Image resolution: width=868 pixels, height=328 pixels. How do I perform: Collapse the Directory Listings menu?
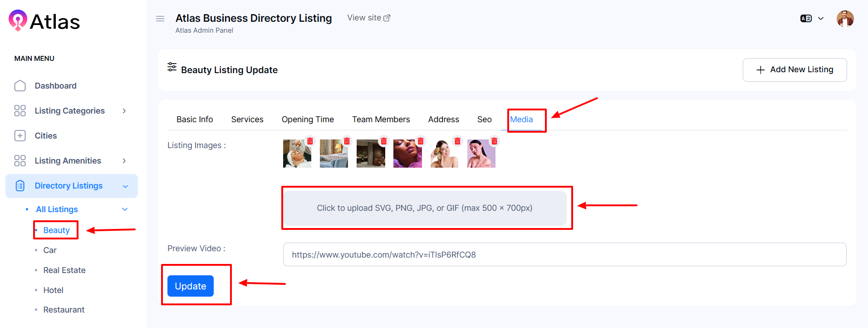coord(125,186)
